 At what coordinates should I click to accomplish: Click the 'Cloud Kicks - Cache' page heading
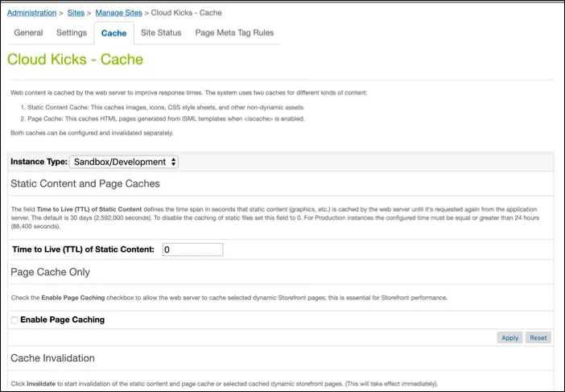tap(76, 60)
